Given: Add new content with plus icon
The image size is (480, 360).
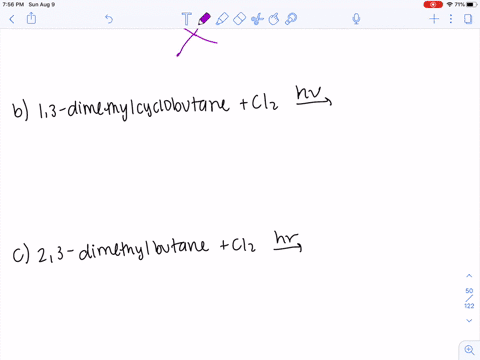Looking at the screenshot, I should (x=434, y=19).
